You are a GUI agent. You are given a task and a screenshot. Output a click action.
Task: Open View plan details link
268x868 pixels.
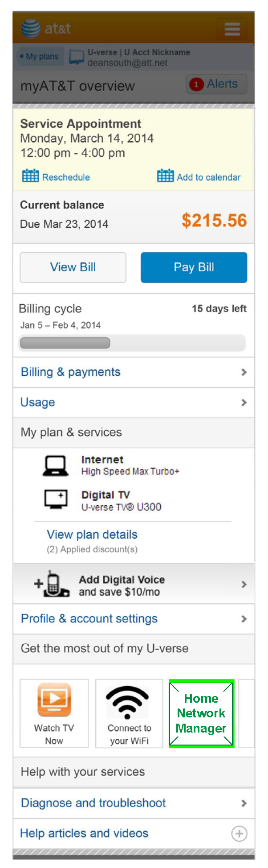(x=92, y=534)
